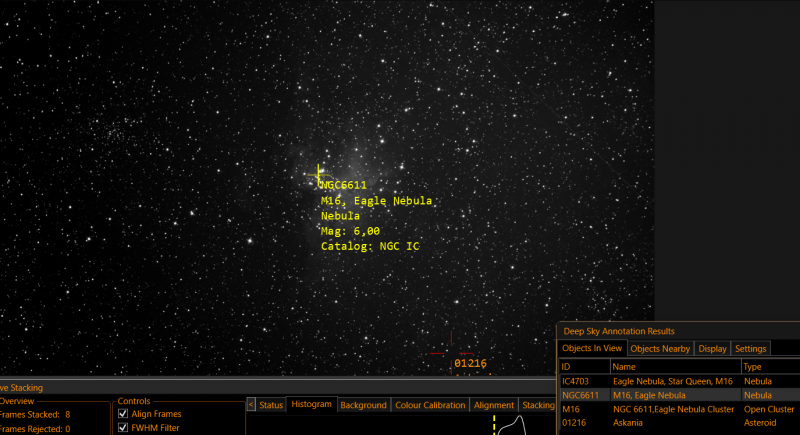Click the Asteroid type cell
Screen dimensions: 800x435
(x=760, y=423)
